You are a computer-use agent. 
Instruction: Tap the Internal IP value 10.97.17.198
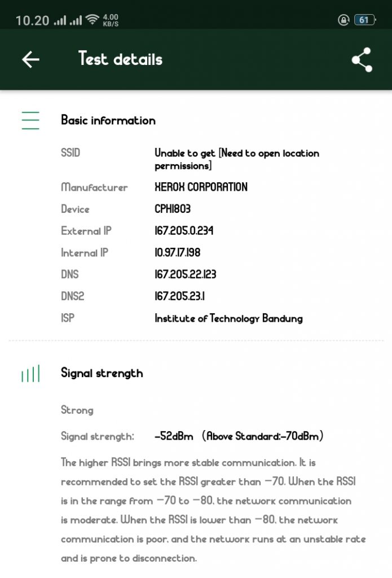[178, 253]
